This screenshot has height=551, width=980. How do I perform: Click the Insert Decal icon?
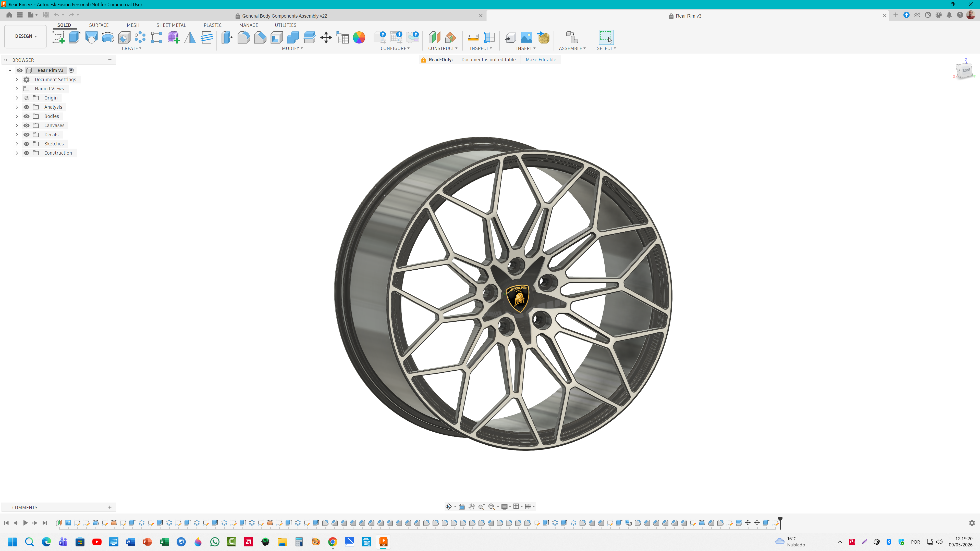coord(526,37)
